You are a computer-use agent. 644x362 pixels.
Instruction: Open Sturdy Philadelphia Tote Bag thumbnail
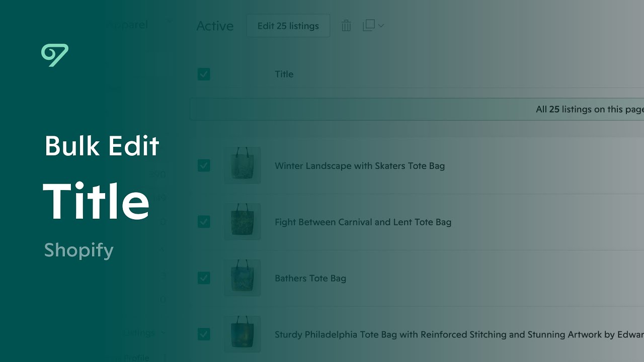point(243,334)
